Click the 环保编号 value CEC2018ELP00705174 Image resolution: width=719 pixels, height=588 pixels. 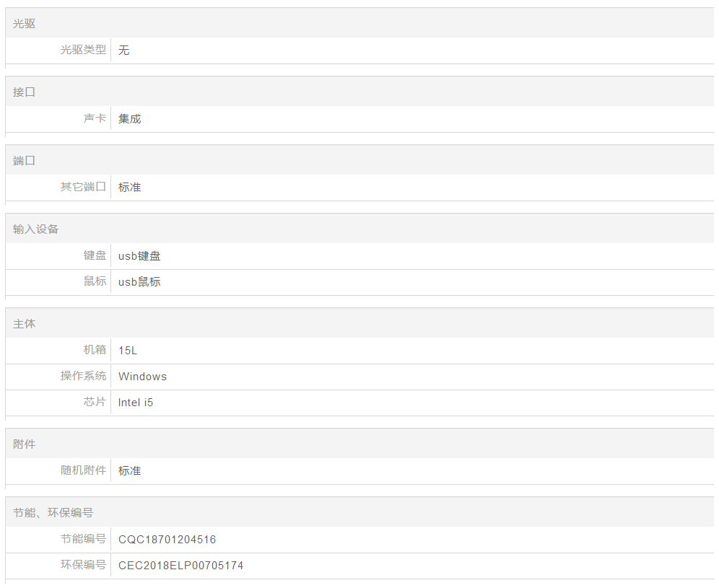pos(180,566)
